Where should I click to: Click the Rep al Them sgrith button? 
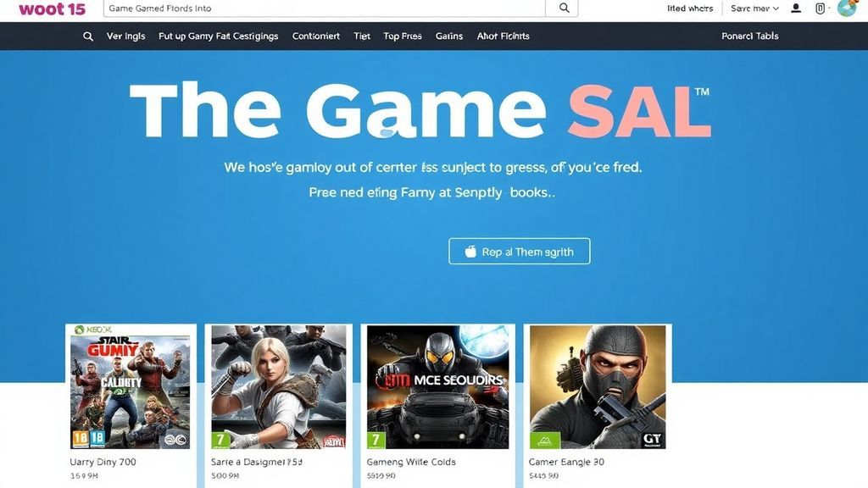pyautogui.click(x=520, y=251)
